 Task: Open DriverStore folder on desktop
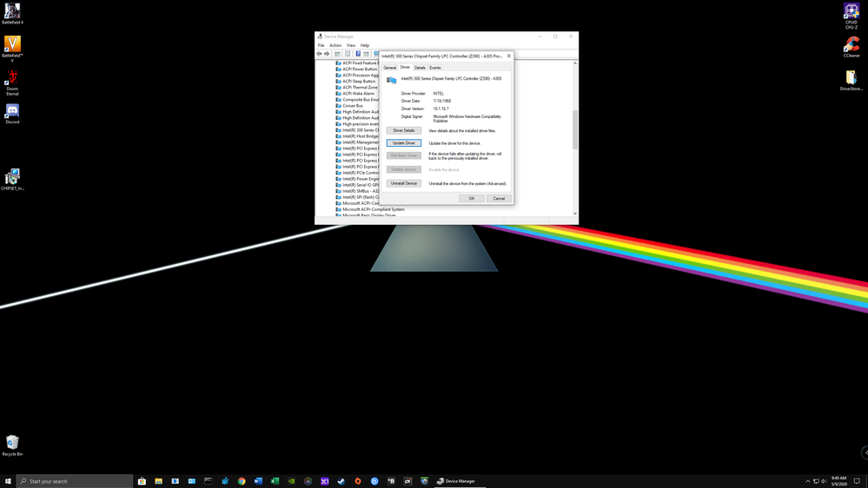pos(851,80)
